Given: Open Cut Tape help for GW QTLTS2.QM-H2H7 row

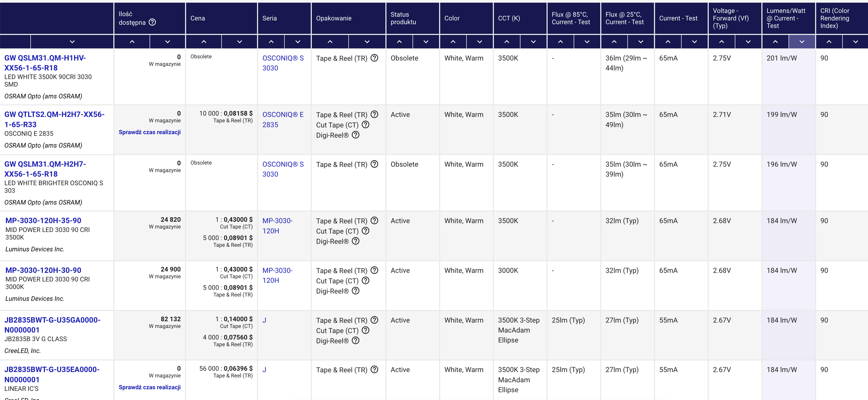Looking at the screenshot, I should click(366, 125).
